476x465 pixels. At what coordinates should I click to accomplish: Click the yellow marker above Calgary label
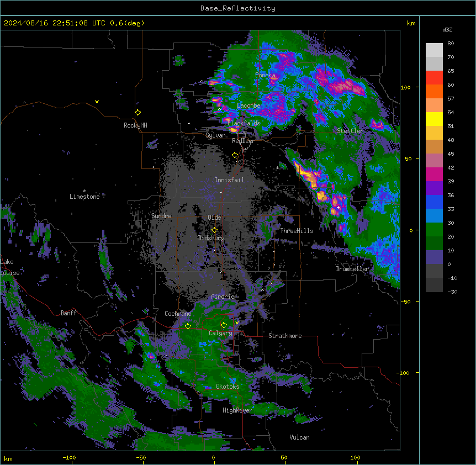coord(224,325)
